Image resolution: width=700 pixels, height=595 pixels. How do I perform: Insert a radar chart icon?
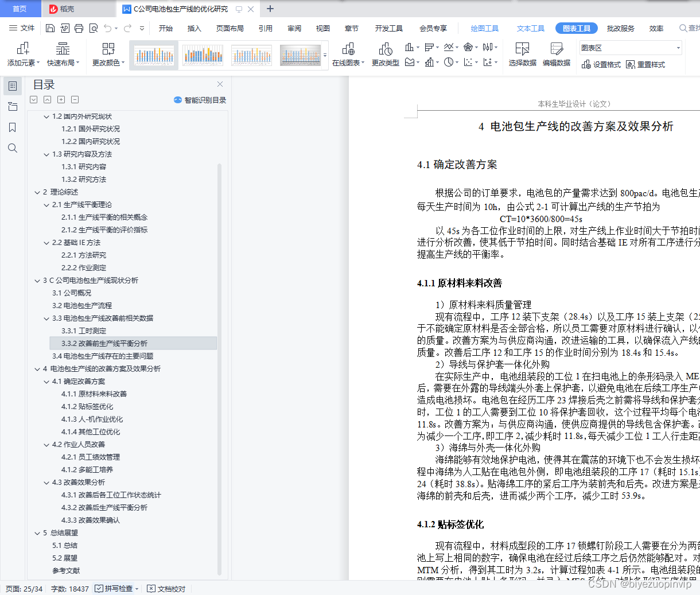click(468, 48)
